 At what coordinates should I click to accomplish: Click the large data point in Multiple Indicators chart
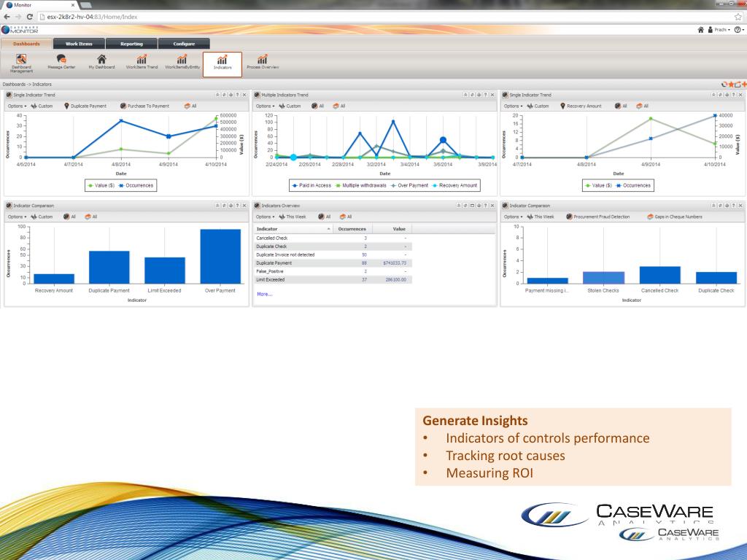point(443,140)
